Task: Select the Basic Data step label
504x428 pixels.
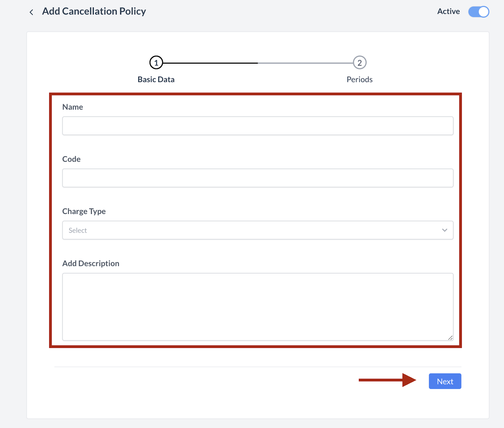Action: pos(156,79)
